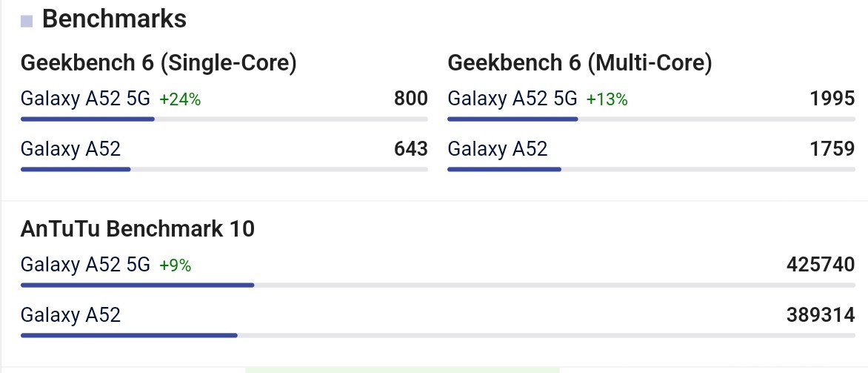Screen dimensions: 868x373
Task: Click the Geekbench 6 (Multi-Core) heading
Action: tap(580, 63)
